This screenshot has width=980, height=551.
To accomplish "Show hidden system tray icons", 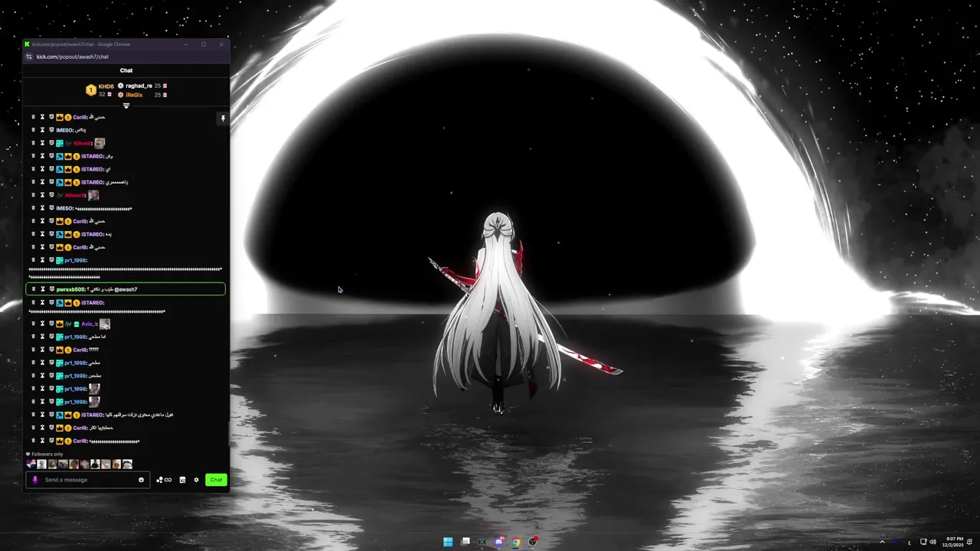I will [882, 542].
